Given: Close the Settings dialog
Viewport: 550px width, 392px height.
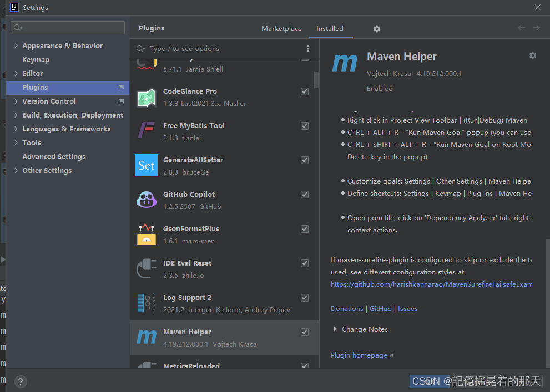Looking at the screenshot, I should coord(537,7).
